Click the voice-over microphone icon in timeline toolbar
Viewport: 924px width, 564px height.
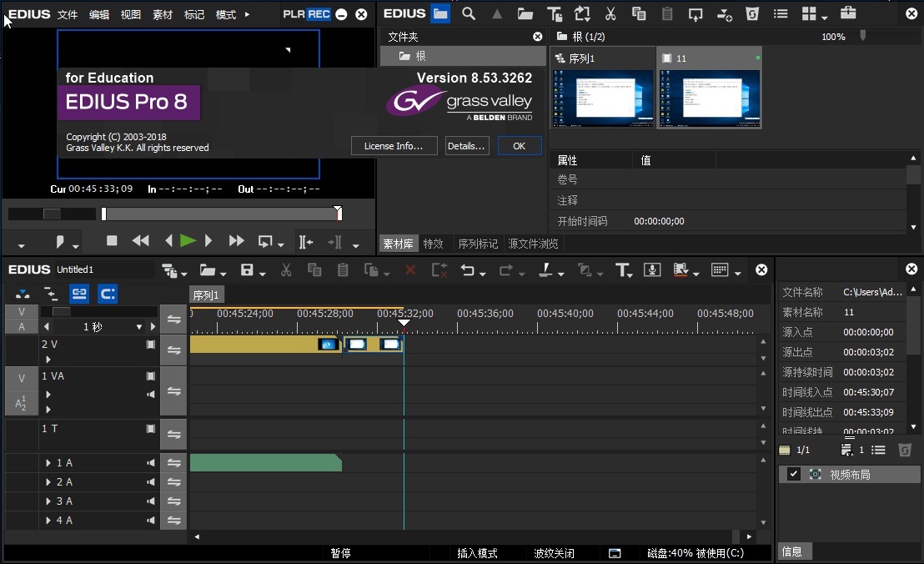pyautogui.click(x=652, y=269)
